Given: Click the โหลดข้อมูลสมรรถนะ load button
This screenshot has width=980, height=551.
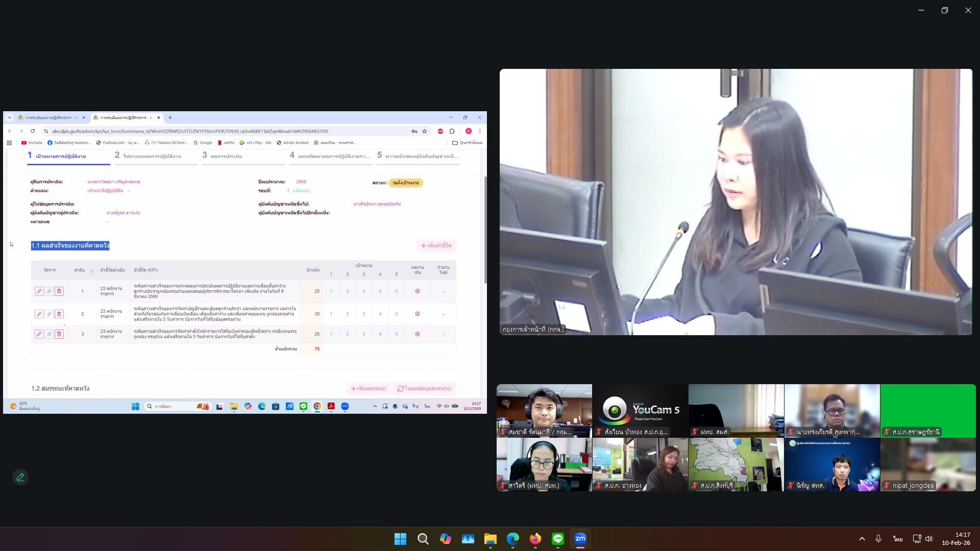Looking at the screenshot, I should (425, 388).
